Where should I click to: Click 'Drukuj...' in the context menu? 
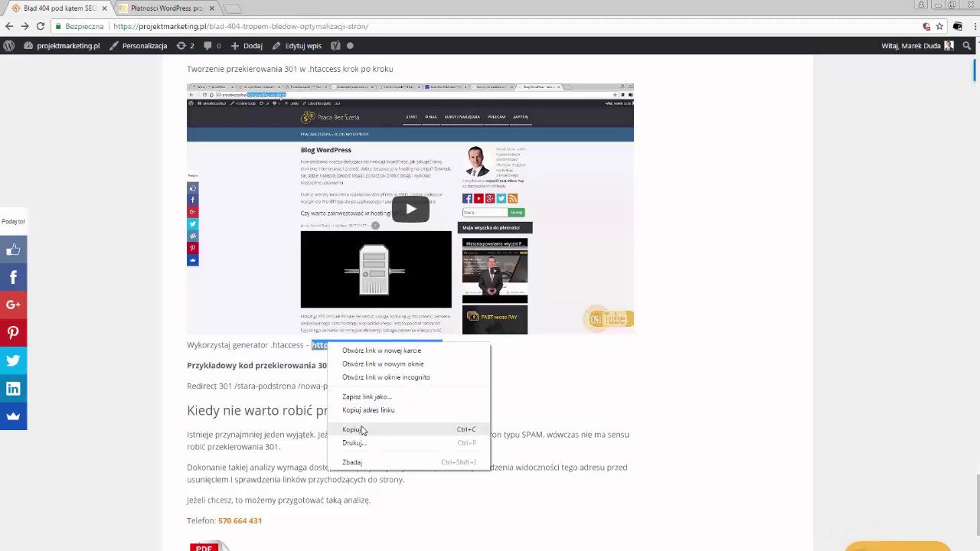click(x=408, y=443)
